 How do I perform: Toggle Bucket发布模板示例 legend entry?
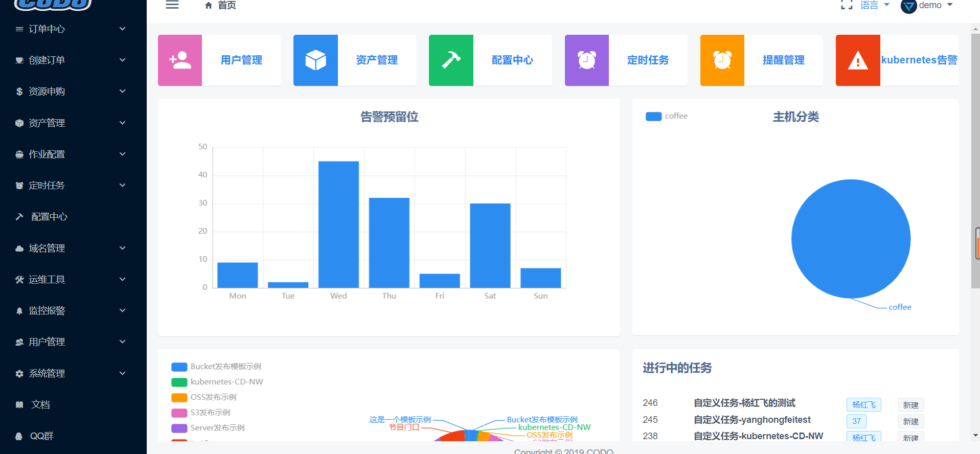tap(216, 367)
